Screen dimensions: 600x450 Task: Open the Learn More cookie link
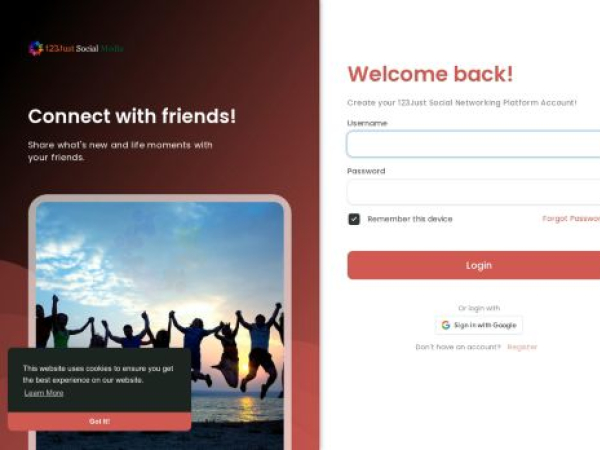(x=44, y=393)
